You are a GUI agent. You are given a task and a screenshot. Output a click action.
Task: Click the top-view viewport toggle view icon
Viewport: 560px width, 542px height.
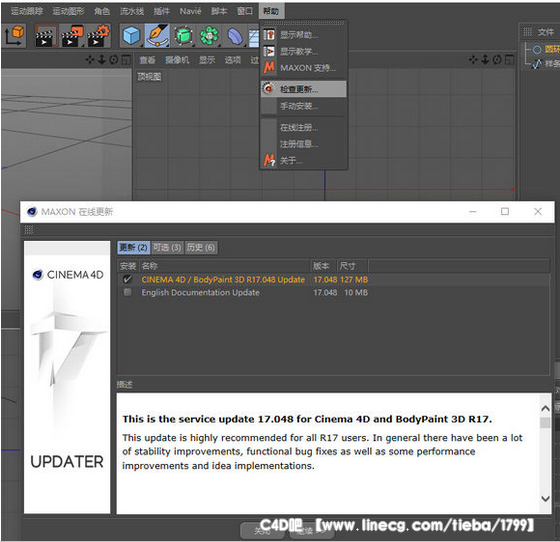(510, 60)
